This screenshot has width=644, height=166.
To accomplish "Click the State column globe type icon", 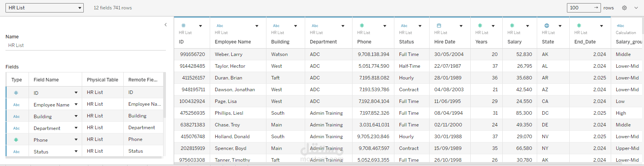I will [x=547, y=25].
